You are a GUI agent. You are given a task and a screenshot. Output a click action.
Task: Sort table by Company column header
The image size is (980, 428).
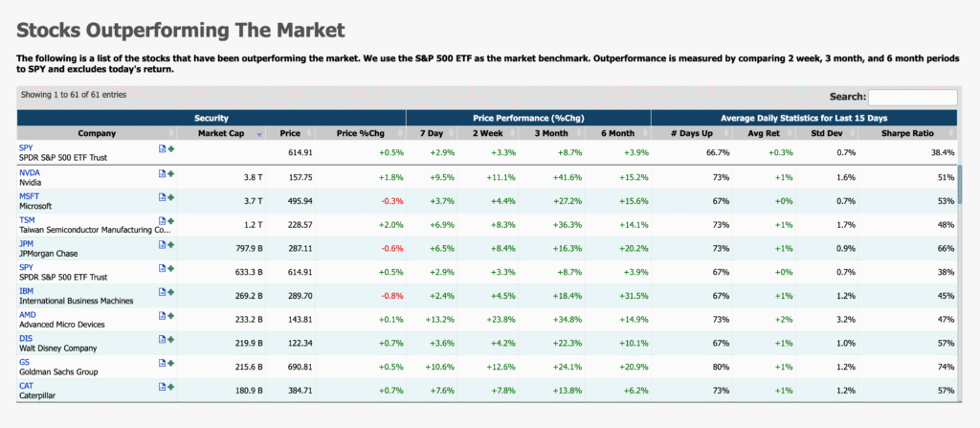[97, 133]
